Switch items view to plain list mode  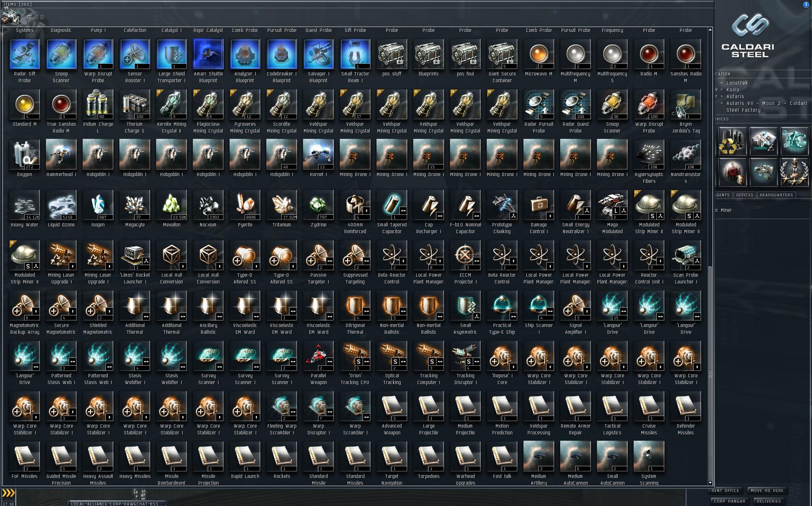(x=42, y=17)
